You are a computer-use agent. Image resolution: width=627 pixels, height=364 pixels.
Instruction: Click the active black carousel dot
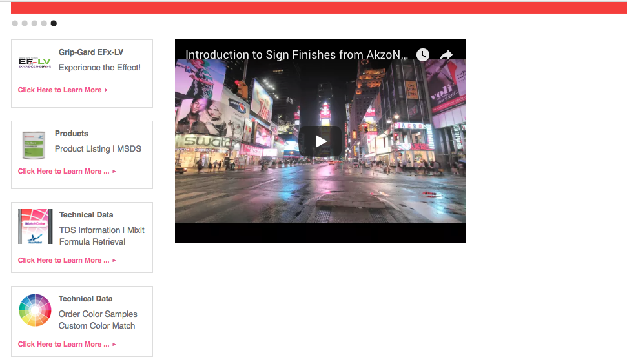(x=54, y=23)
